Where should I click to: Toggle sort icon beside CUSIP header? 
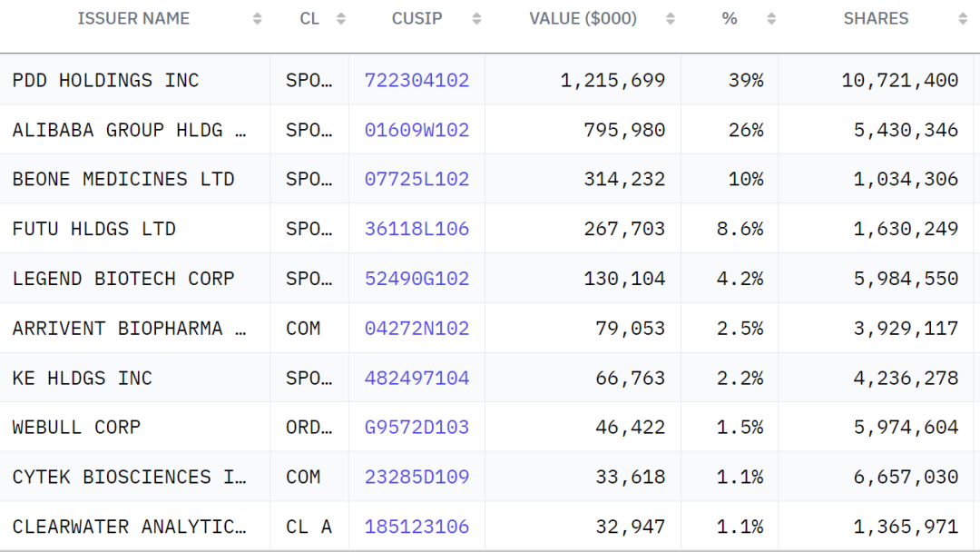click(477, 19)
